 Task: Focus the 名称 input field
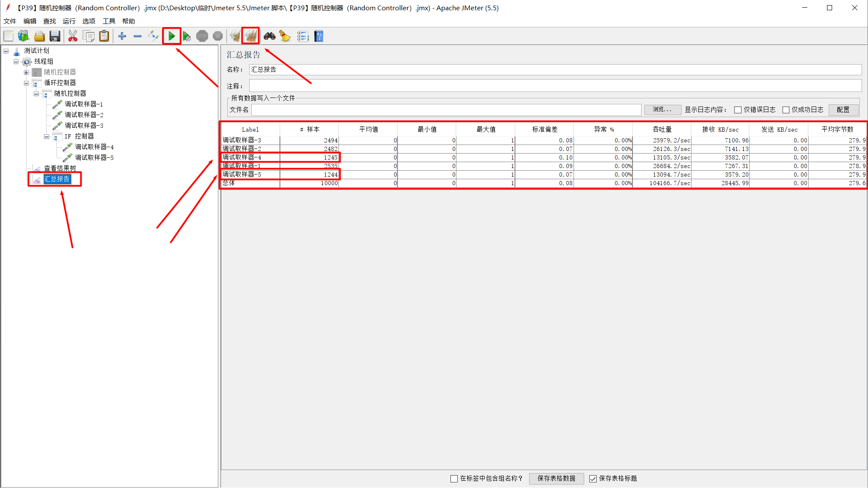click(x=555, y=70)
